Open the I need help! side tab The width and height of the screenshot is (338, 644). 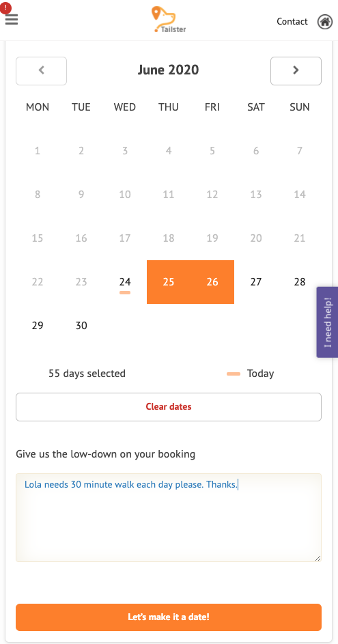pos(327,322)
